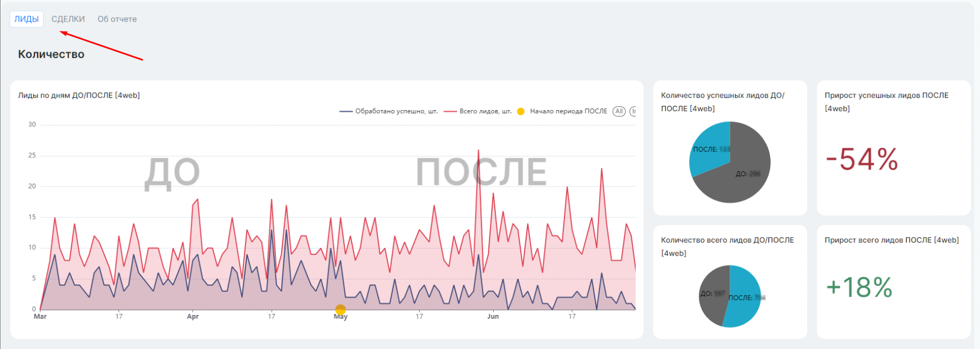980x349 pixels.
Task: Click the partially hidden legend button after All
Action: [633, 111]
